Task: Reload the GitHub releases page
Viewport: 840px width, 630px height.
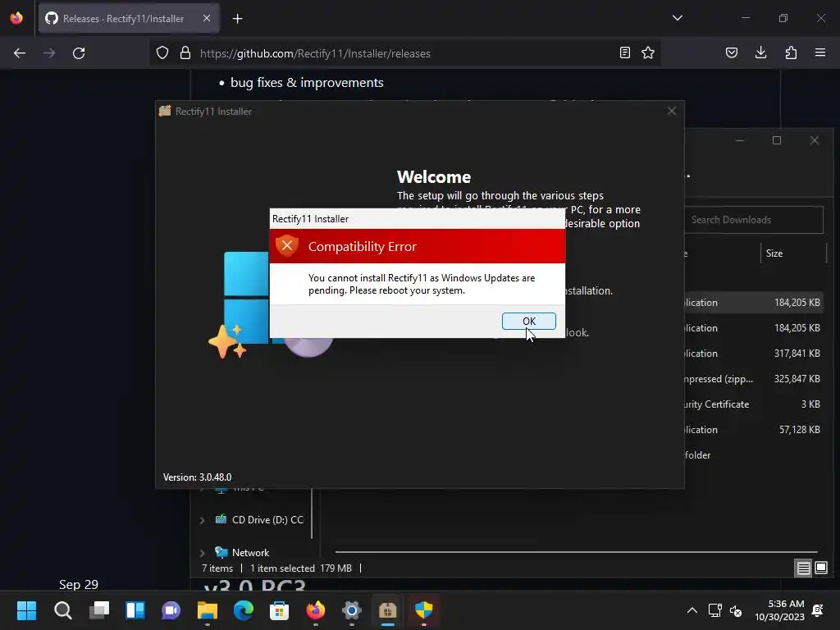Action: pos(79,53)
